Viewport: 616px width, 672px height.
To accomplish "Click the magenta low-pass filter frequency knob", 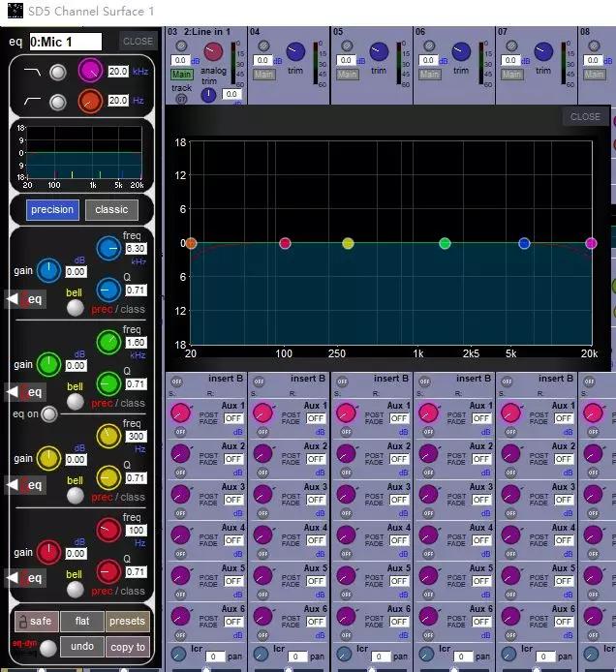I will (90, 71).
